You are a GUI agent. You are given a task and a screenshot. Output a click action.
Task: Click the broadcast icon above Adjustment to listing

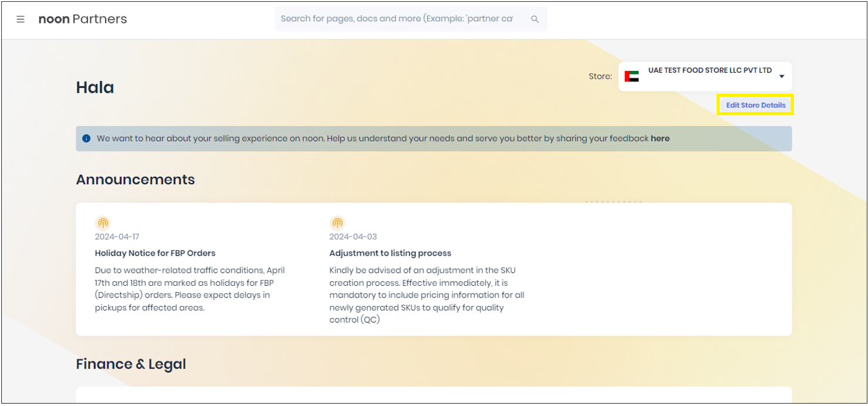337,223
